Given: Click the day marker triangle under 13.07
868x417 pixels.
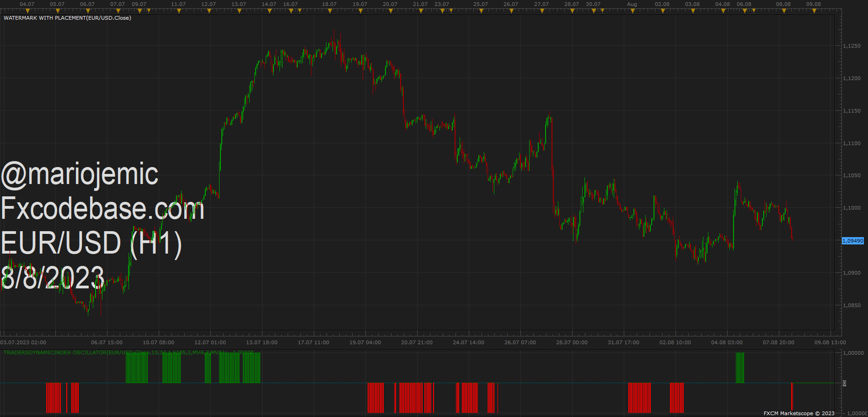Looking at the screenshot, I should (x=239, y=11).
